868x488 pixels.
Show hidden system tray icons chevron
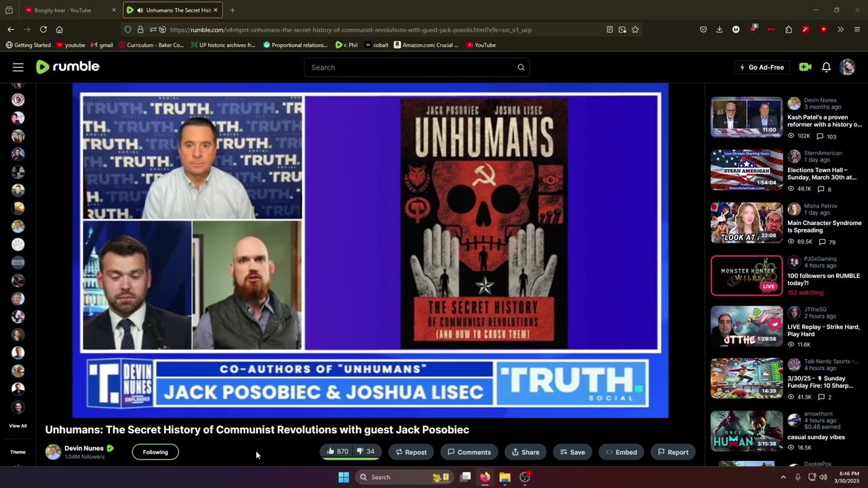click(783, 477)
